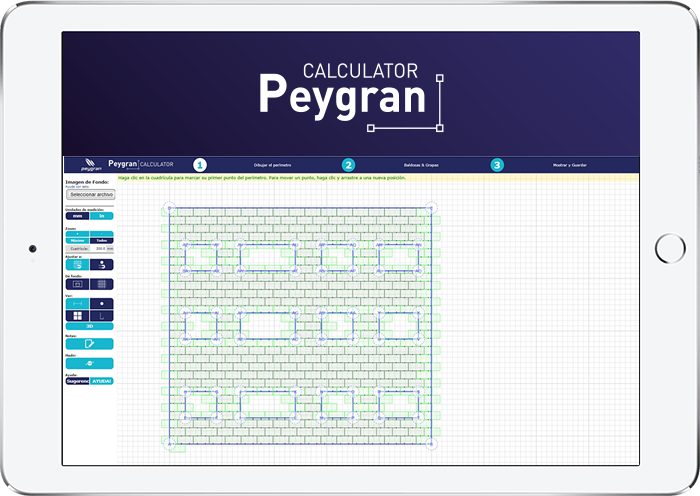
Task: Select the 'Máximo' zoom option
Action: coord(78,240)
